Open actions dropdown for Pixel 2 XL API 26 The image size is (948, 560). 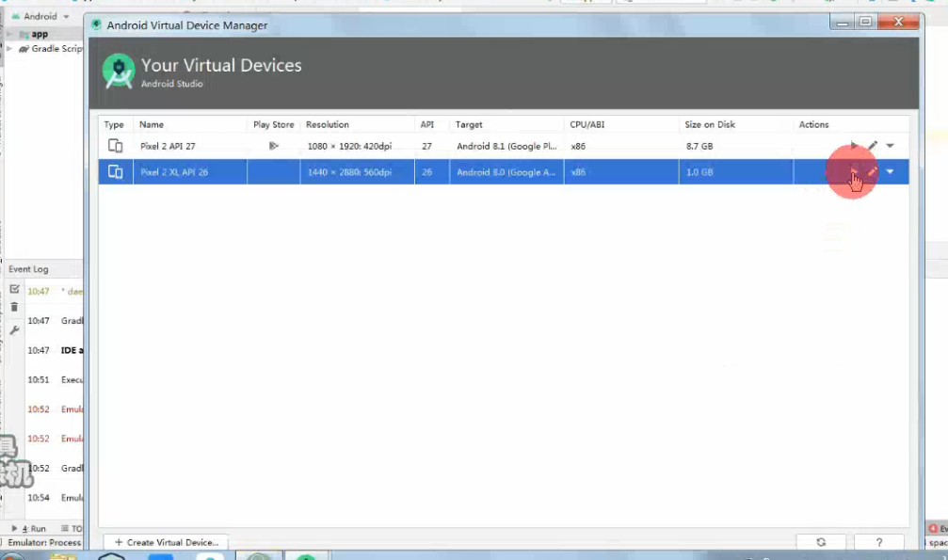point(890,171)
